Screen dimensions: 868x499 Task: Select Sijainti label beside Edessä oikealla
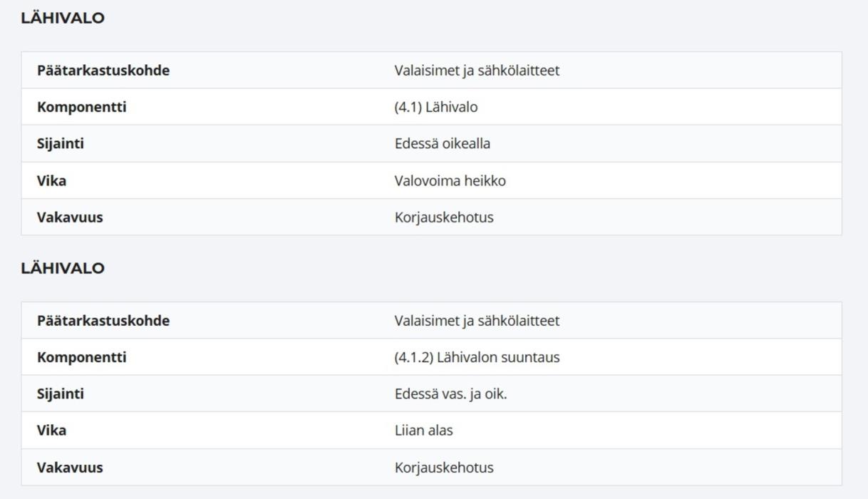pyautogui.click(x=60, y=144)
